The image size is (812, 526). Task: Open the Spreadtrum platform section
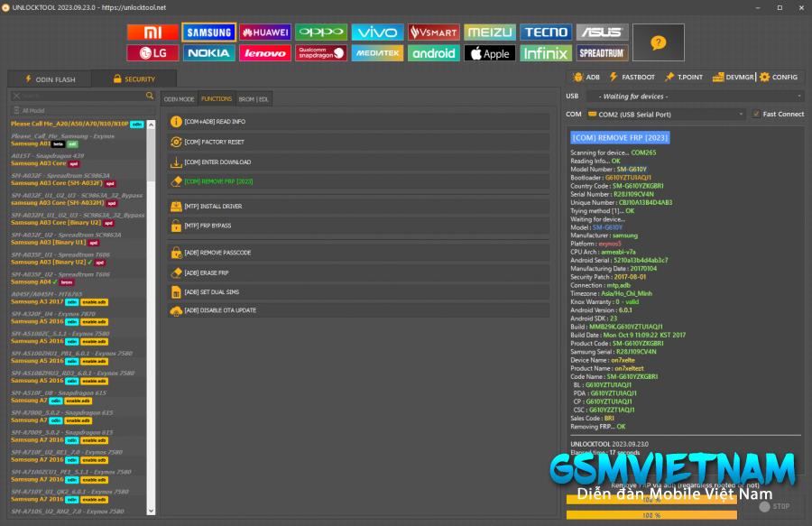(x=603, y=53)
